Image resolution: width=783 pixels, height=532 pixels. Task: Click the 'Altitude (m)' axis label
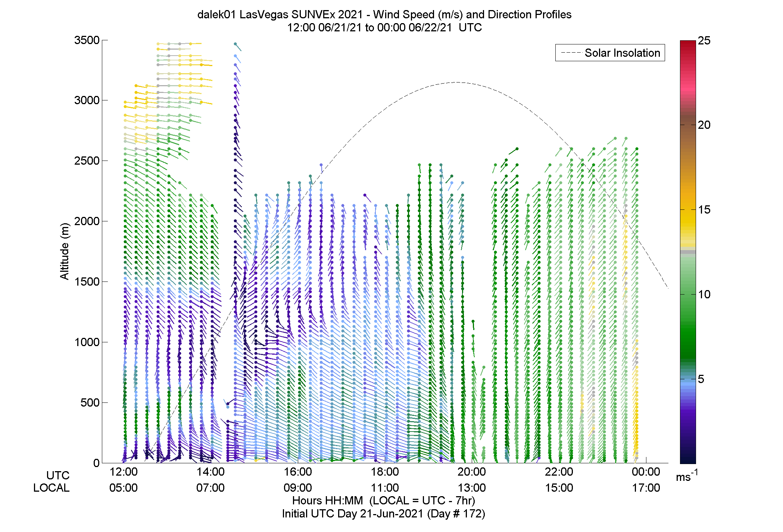(x=65, y=251)
